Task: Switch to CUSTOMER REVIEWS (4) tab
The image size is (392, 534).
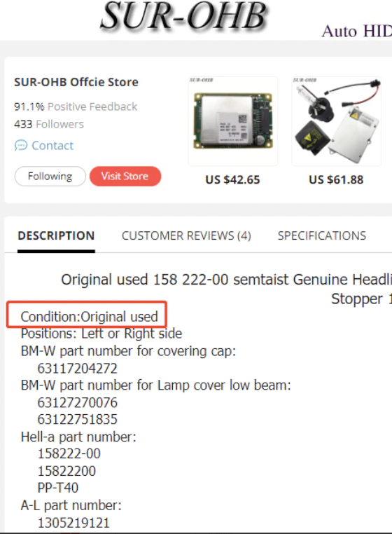Action: (186, 235)
